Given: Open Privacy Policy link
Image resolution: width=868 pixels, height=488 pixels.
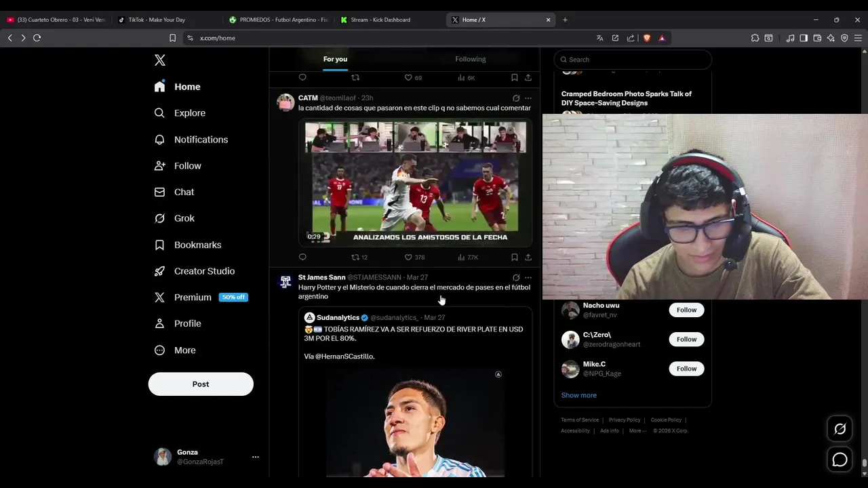Looking at the screenshot, I should click(625, 420).
